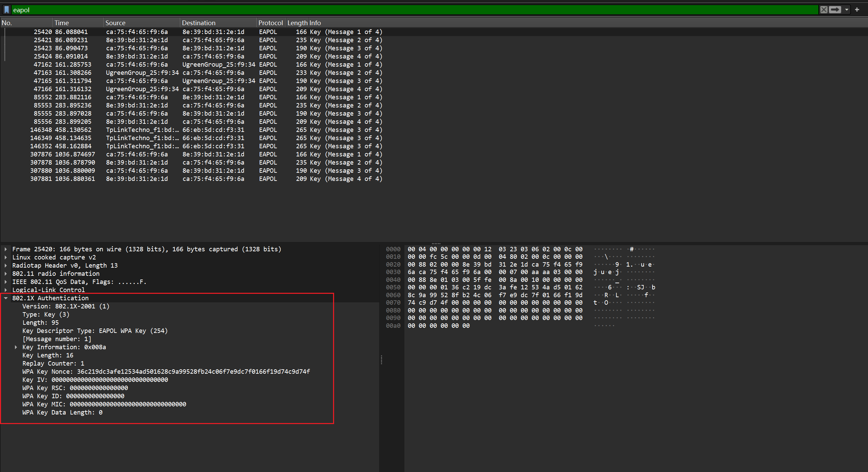Screen dimensions: 868x472
Task: Click the Destination column header
Action: 198,23
